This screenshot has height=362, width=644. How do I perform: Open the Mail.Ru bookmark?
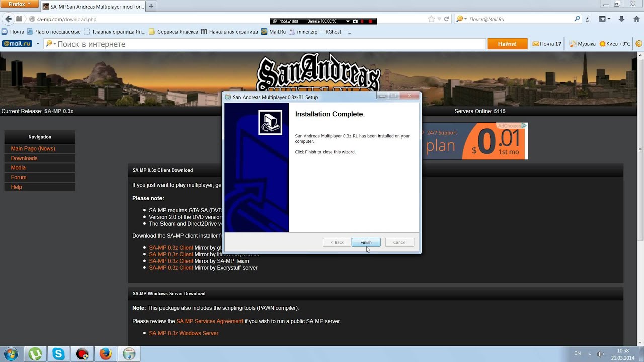[273, 32]
